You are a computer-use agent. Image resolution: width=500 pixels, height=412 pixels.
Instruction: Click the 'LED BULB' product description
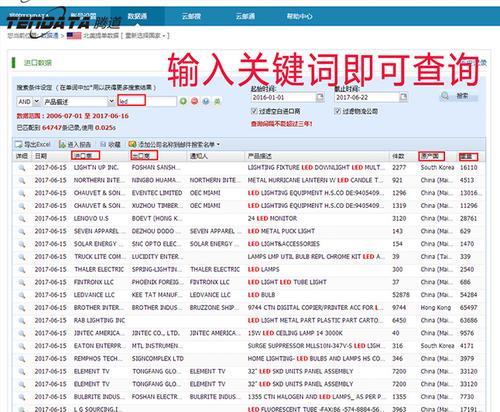(x=261, y=295)
